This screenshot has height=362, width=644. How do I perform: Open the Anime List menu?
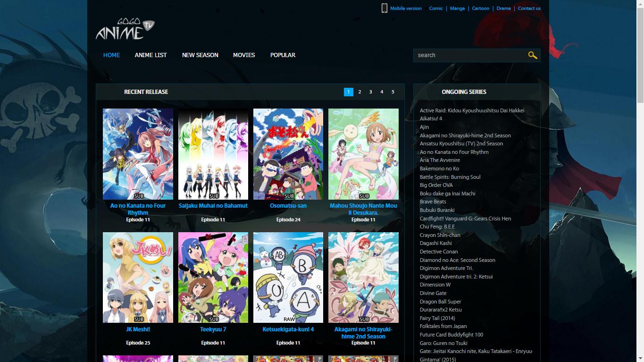(151, 55)
